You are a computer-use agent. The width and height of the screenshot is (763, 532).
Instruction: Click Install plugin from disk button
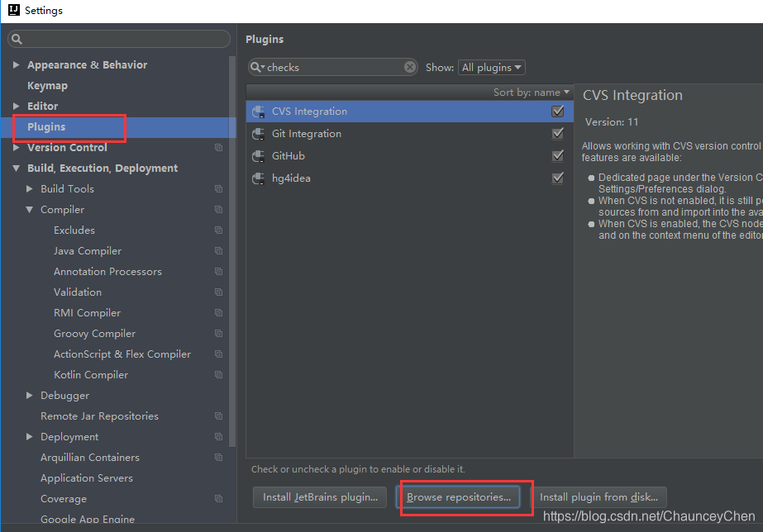coord(598,497)
